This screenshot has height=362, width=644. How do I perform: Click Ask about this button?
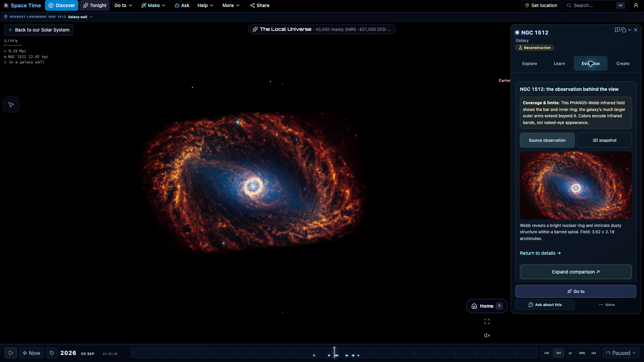tap(545, 305)
